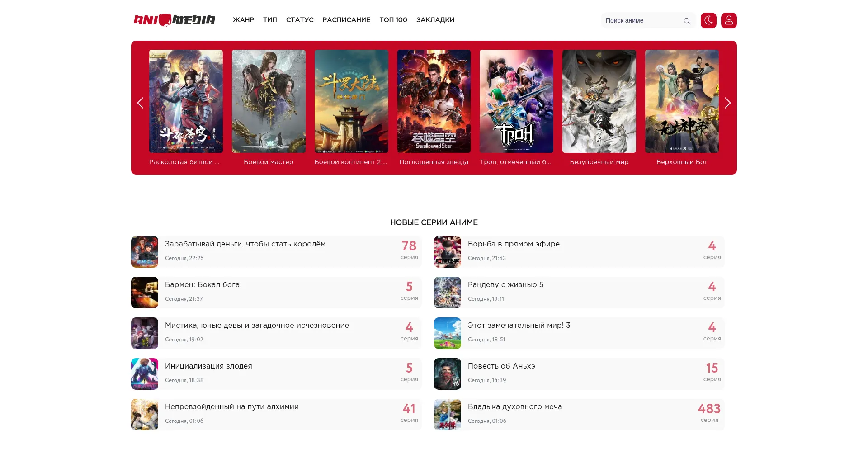Click the AniMedia logo

click(174, 20)
